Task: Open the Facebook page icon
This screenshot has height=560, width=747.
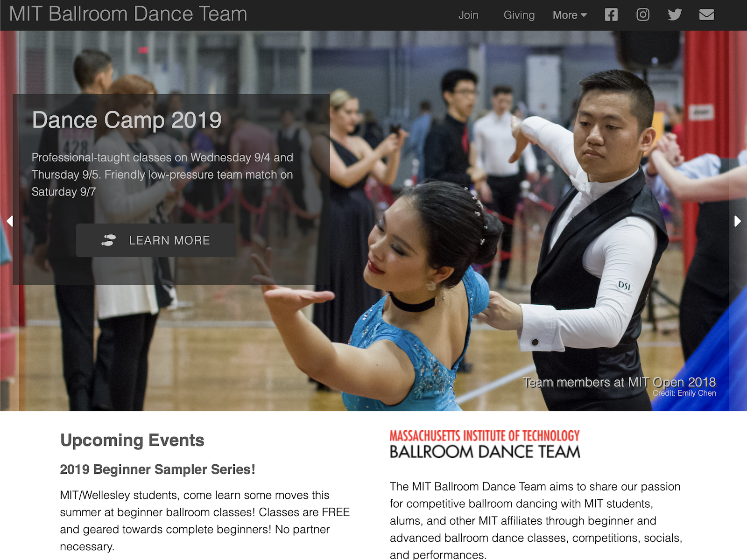Action: coord(611,15)
